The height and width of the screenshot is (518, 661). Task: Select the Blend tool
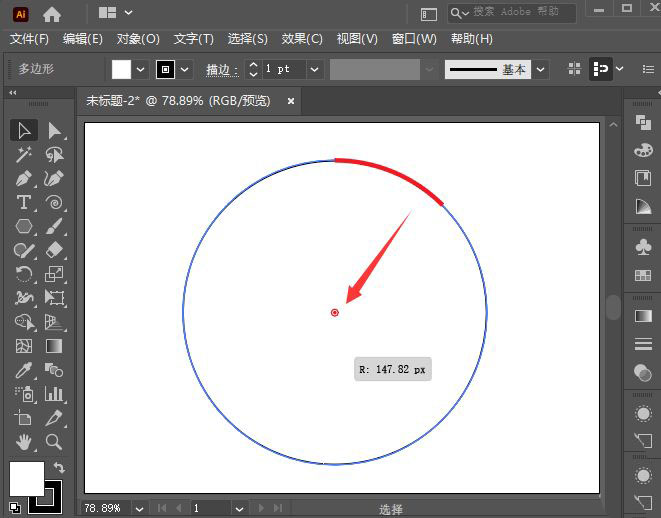coord(54,370)
